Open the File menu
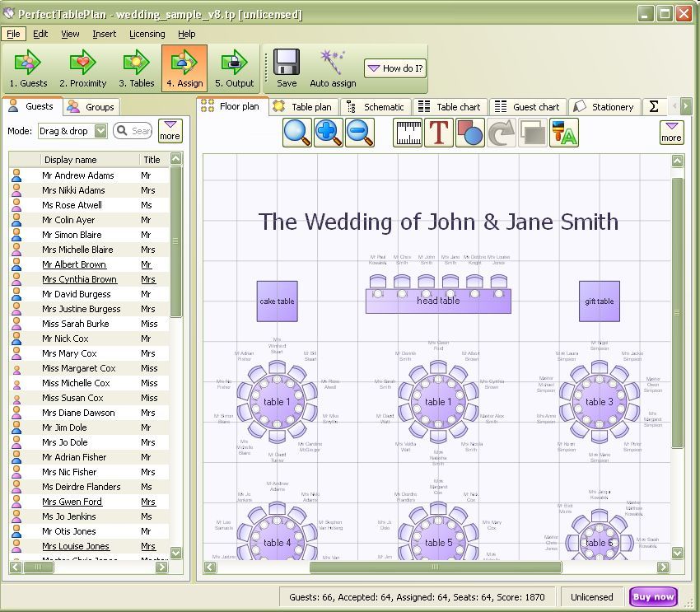Screen dimensions: 700x612 tap(13, 34)
